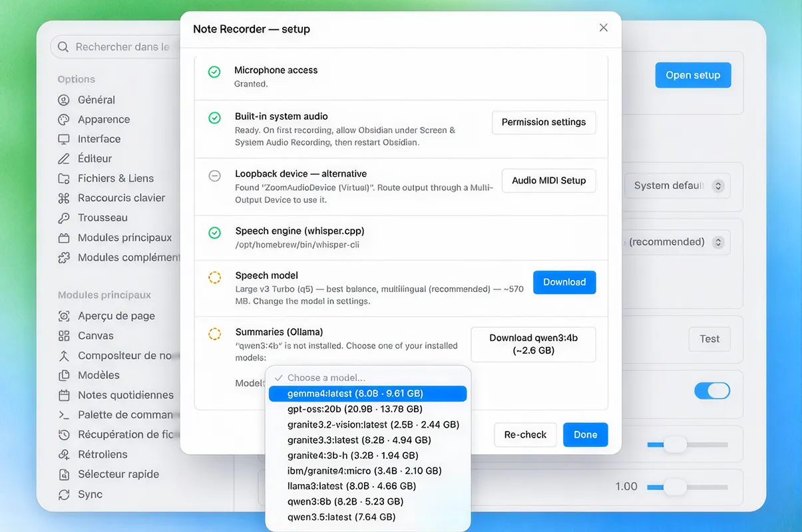Screen dimensions: 802x532
Task: Confirm setup with the Done button
Action: (x=586, y=435)
